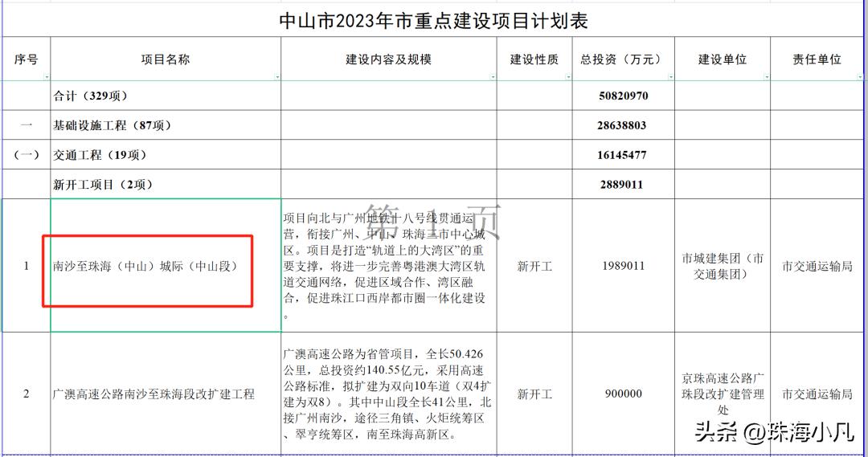Screen dimensions: 868x457
Task: Select the title cell 中山市2023年市重点建设项目计划表
Action: coord(433,21)
